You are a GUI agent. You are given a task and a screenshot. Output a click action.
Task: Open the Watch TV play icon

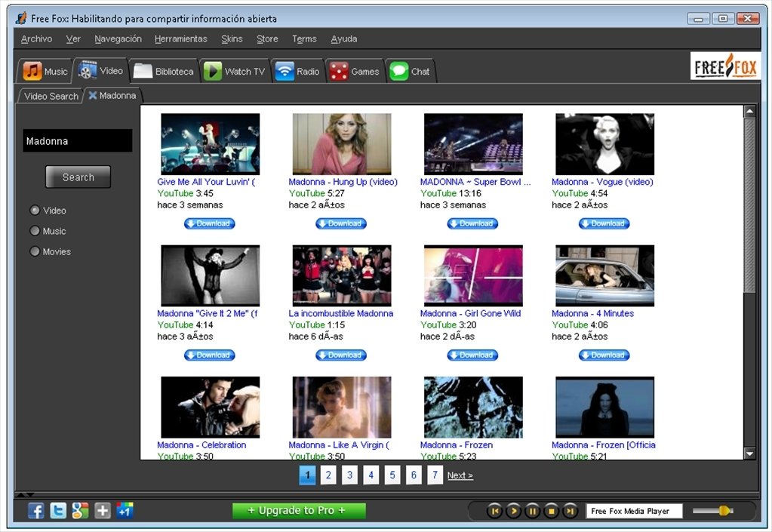tap(213, 71)
